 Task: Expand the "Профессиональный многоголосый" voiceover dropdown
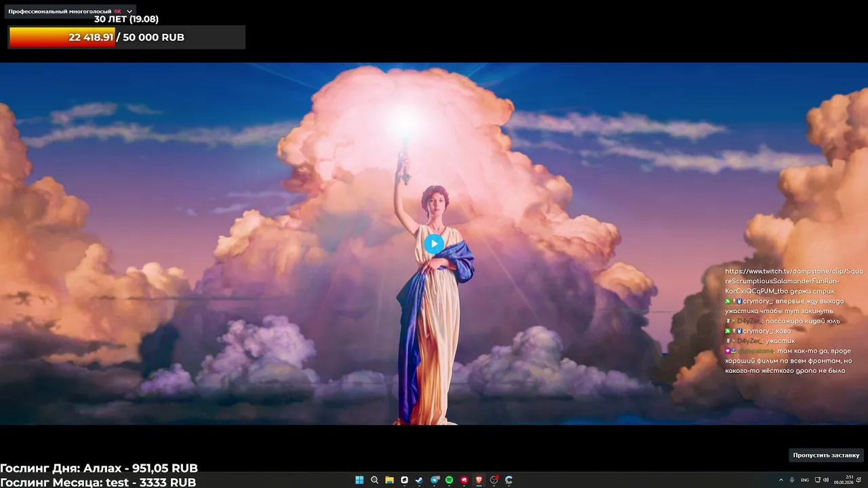tap(70, 12)
